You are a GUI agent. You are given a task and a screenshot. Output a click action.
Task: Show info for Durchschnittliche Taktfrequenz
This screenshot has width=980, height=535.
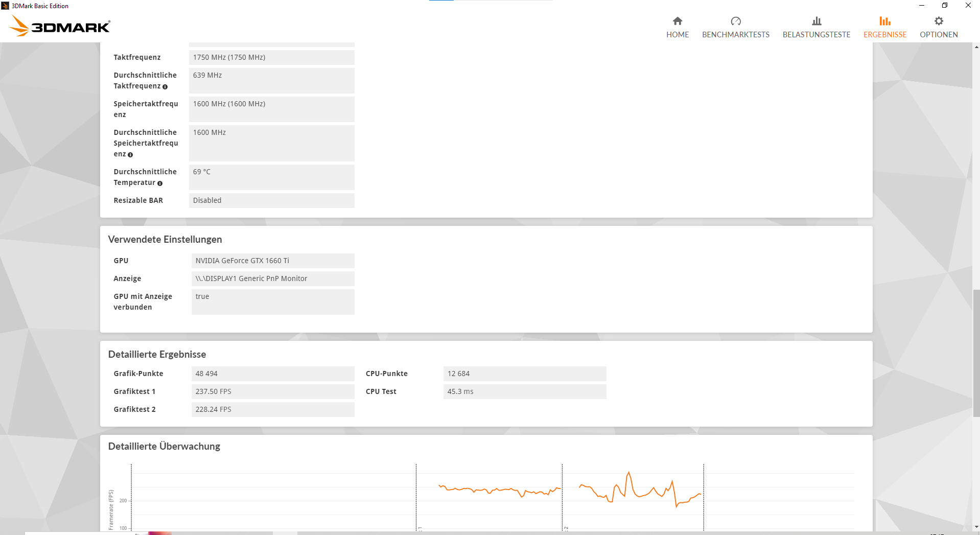[x=165, y=87]
